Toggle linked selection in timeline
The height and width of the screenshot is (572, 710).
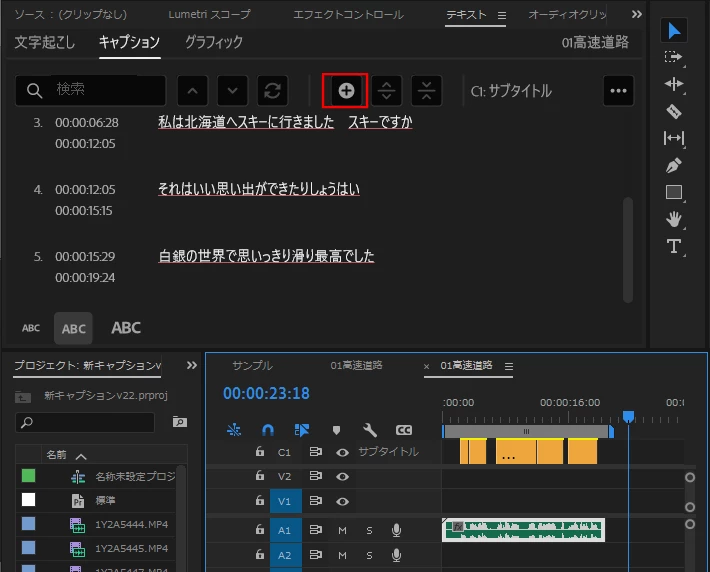click(302, 430)
